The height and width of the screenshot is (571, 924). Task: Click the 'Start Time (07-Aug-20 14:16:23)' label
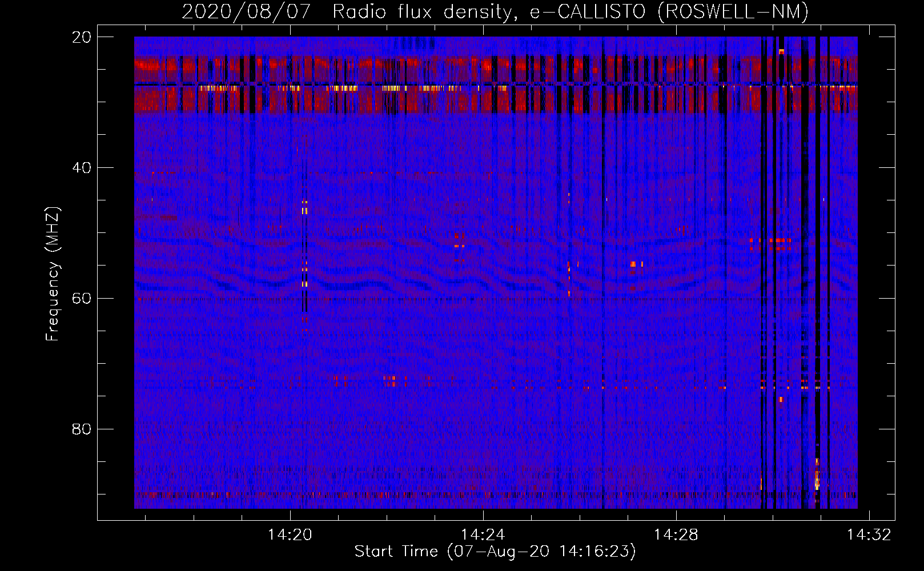click(495, 552)
